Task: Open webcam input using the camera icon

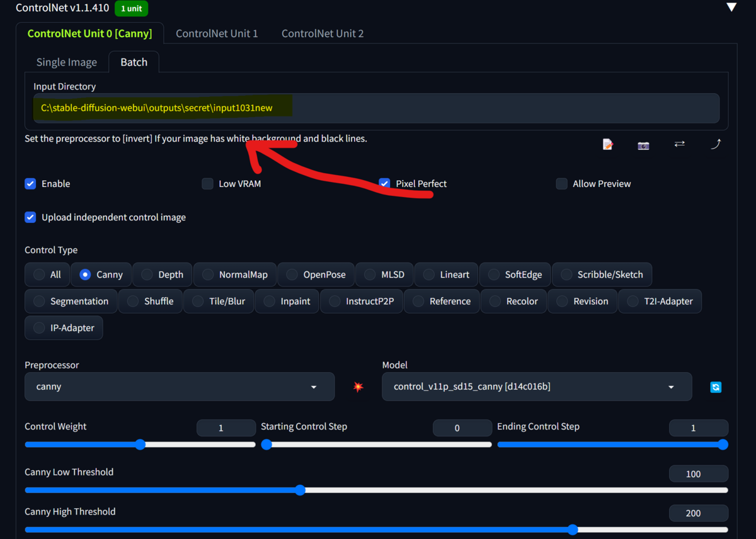Action: (x=643, y=145)
